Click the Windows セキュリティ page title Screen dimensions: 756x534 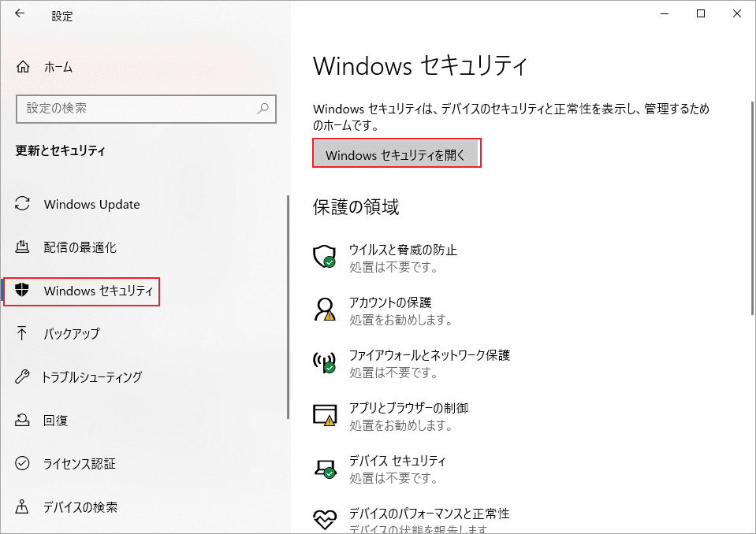420,65
